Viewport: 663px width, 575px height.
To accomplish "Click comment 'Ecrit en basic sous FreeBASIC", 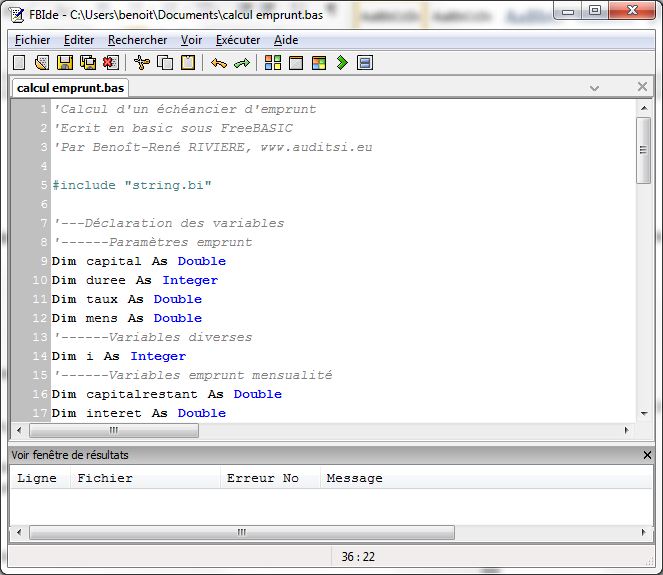I will (173, 128).
